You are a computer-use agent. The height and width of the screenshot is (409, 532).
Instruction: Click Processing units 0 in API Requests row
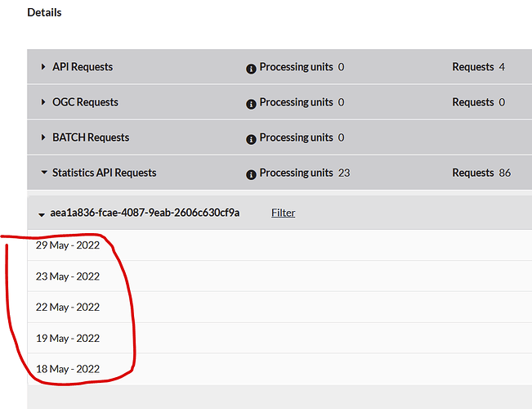click(x=302, y=67)
